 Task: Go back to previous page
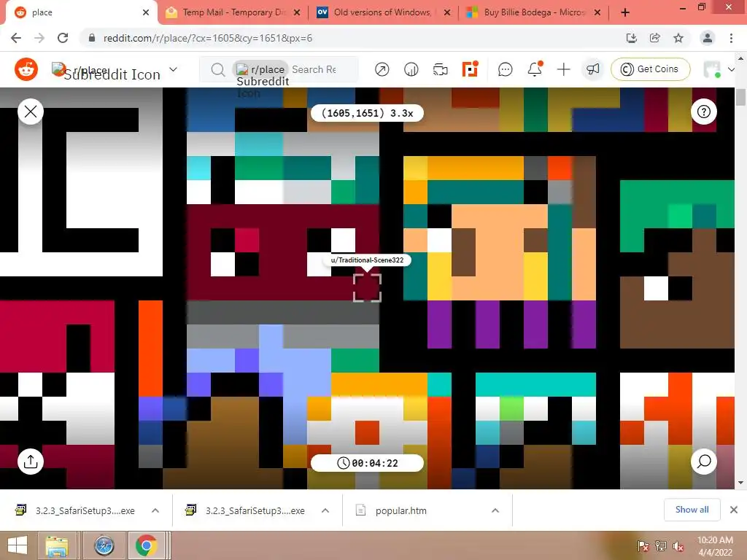16,38
